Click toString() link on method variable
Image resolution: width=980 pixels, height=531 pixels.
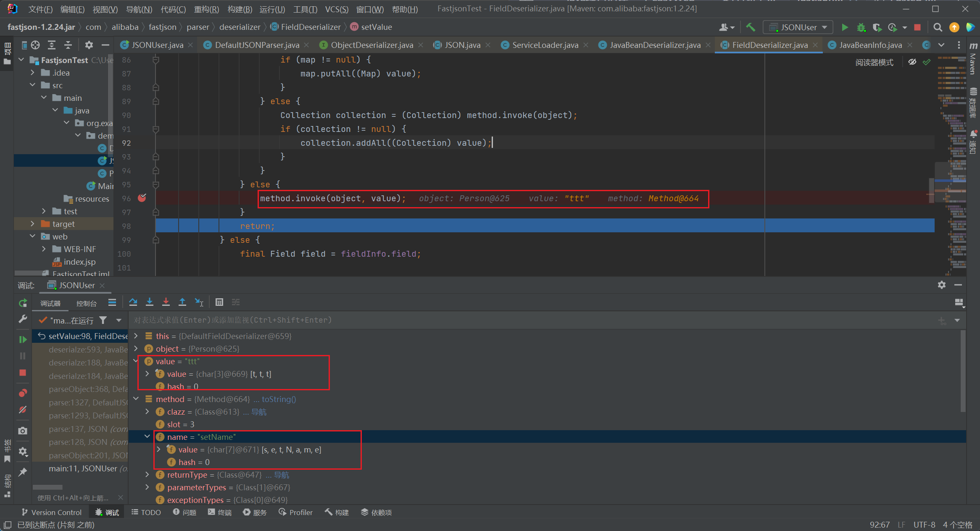279,399
